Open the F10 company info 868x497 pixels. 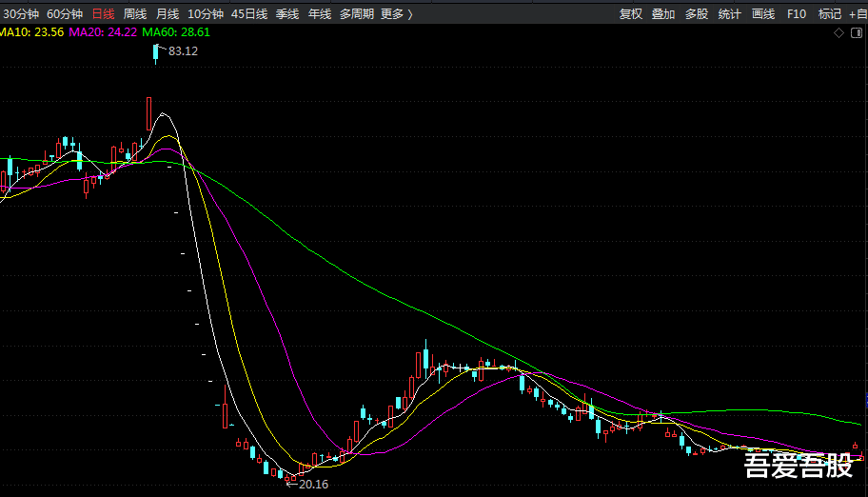pyautogui.click(x=797, y=14)
